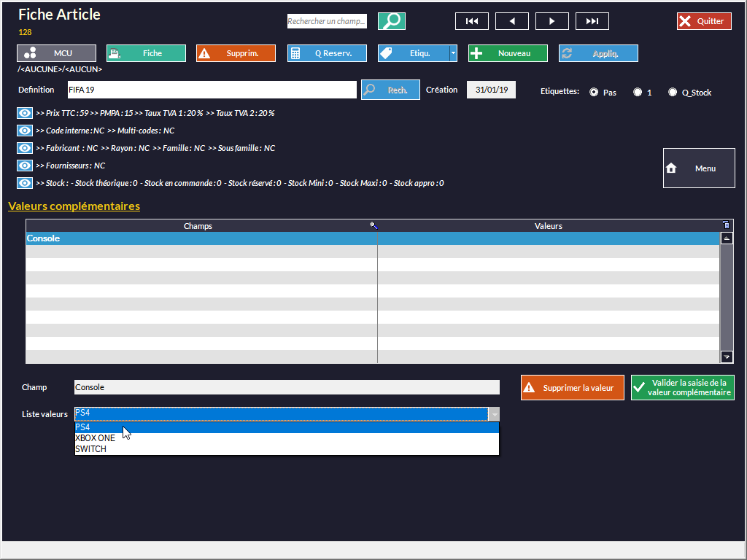Click the Q Reserv. calculator button

pyautogui.click(x=327, y=53)
